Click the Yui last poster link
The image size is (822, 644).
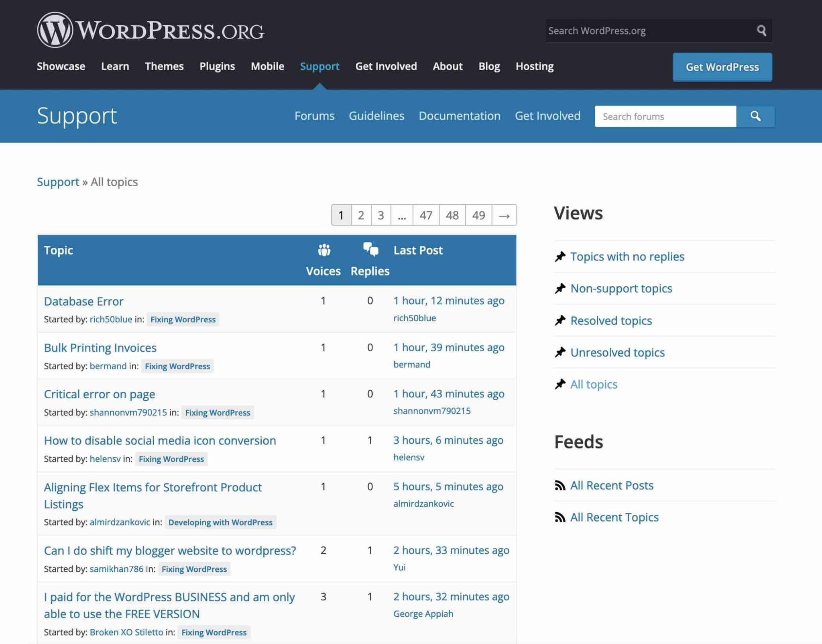(x=399, y=567)
